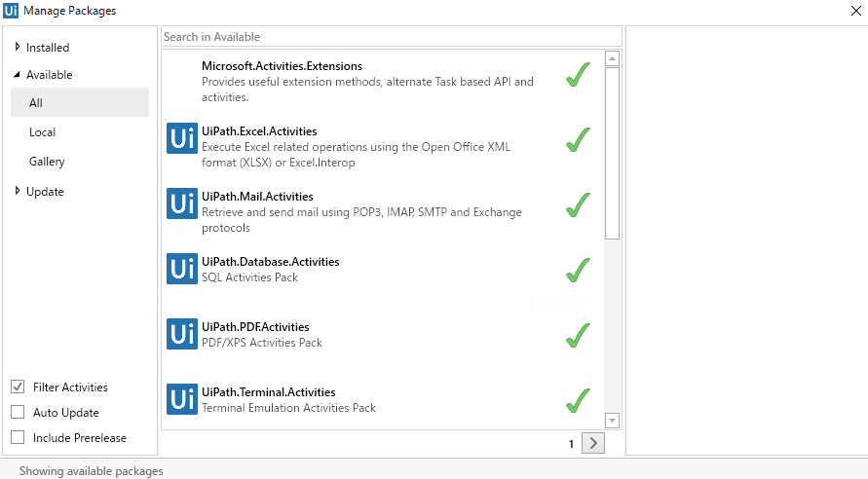The image size is (868, 479).
Task: Click green checkmark for UiPath.Database.Activities
Action: [578, 271]
